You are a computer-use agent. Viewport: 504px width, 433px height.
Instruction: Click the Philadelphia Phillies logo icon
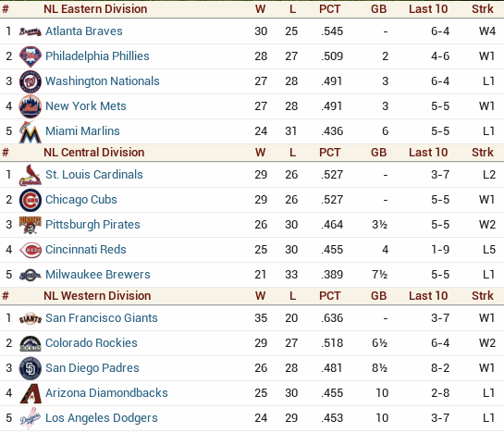31,56
